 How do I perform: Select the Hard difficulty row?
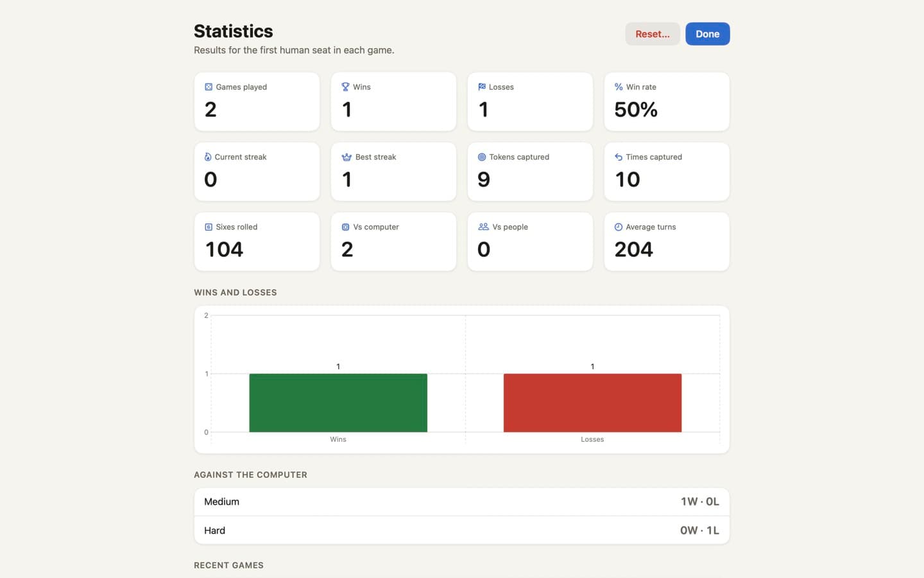pyautogui.click(x=462, y=530)
